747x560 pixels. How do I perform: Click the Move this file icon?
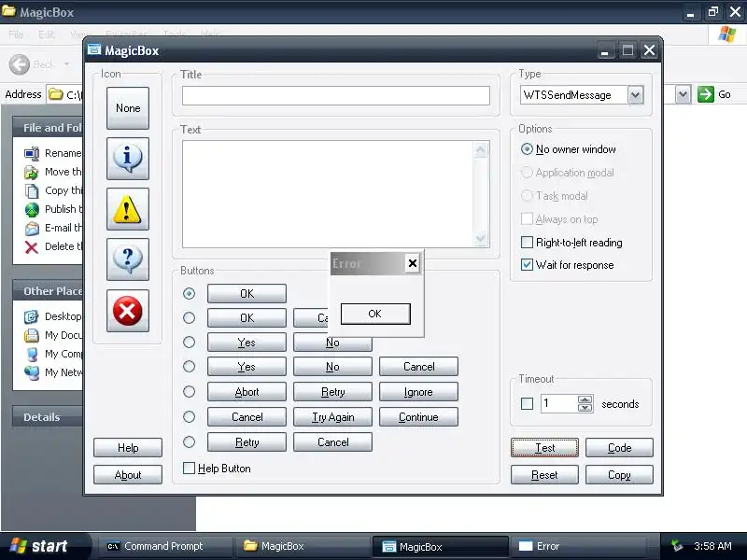32,172
